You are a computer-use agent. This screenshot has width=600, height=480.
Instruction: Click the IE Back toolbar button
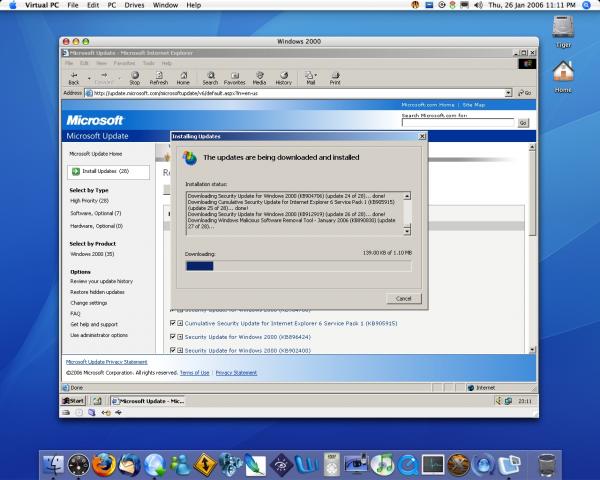point(74,78)
